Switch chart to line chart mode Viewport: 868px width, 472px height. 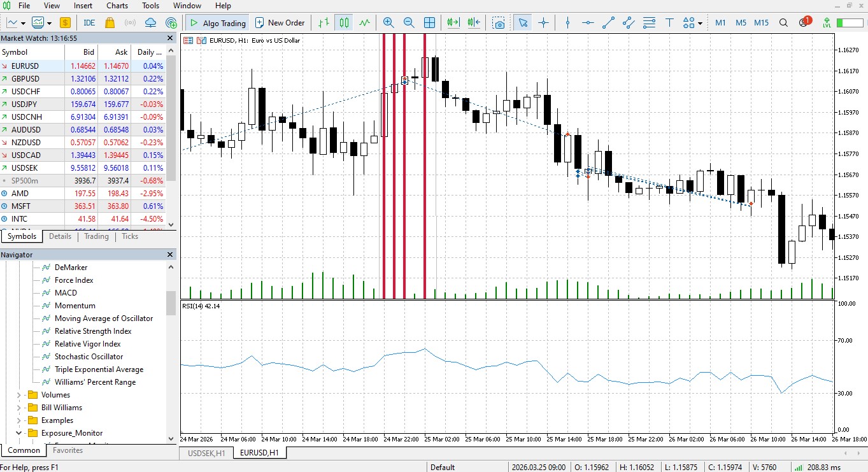(x=364, y=22)
